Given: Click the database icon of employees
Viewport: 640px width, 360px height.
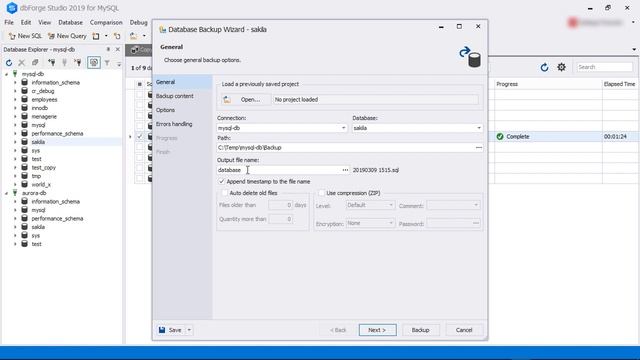Looking at the screenshot, I should pyautogui.click(x=24, y=99).
